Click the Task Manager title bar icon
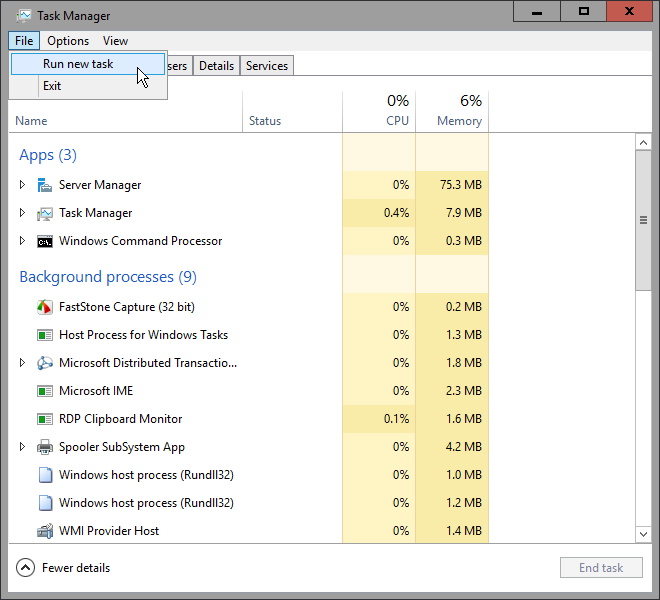 pos(24,16)
